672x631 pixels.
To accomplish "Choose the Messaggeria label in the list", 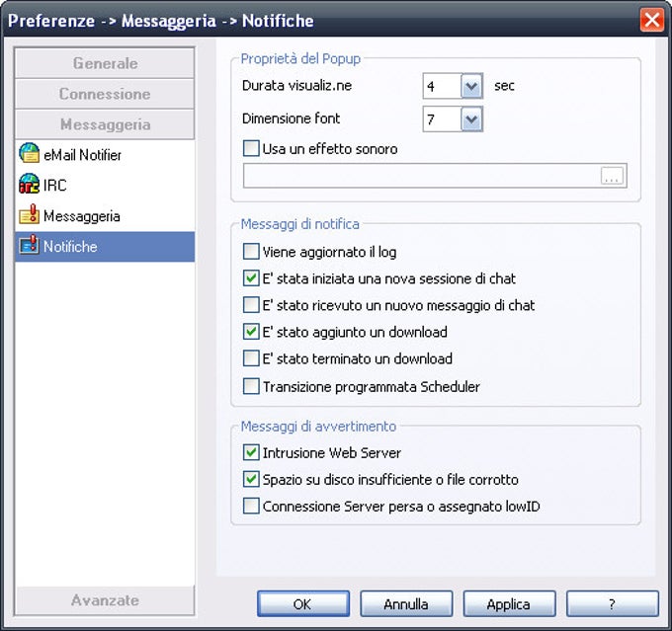I will (81, 216).
